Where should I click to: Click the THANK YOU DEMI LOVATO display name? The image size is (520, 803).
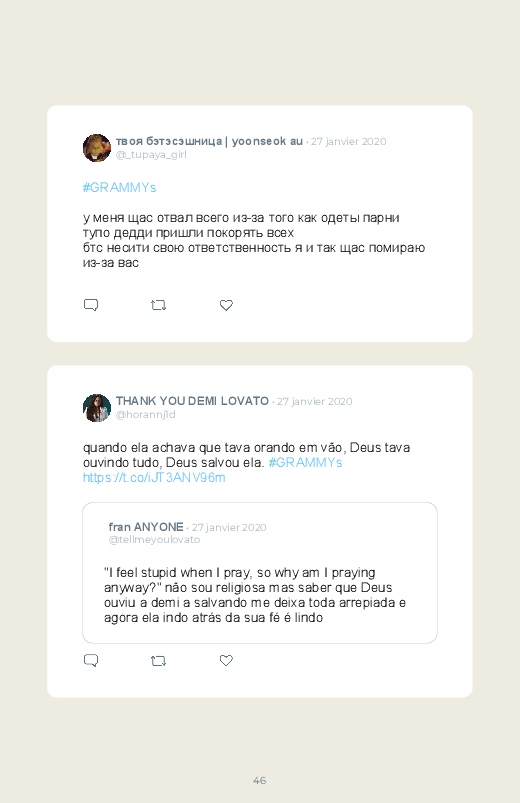pos(192,401)
